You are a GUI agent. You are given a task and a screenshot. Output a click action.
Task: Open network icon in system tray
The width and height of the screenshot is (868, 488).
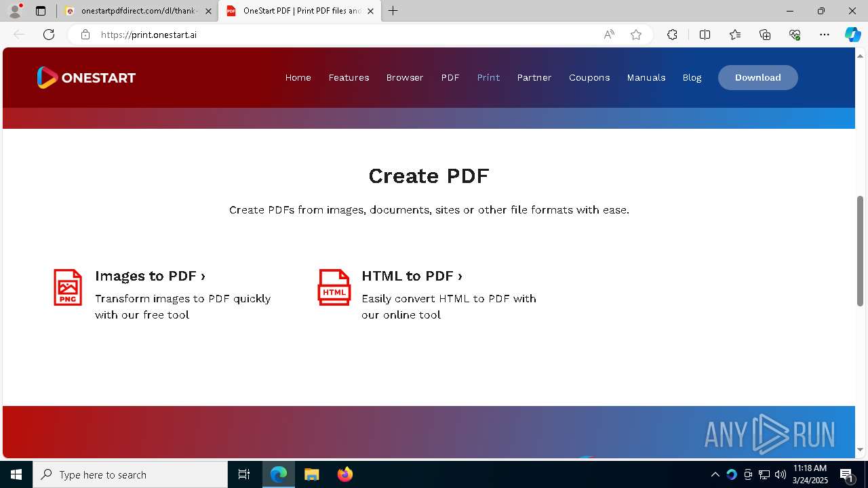pos(764,474)
